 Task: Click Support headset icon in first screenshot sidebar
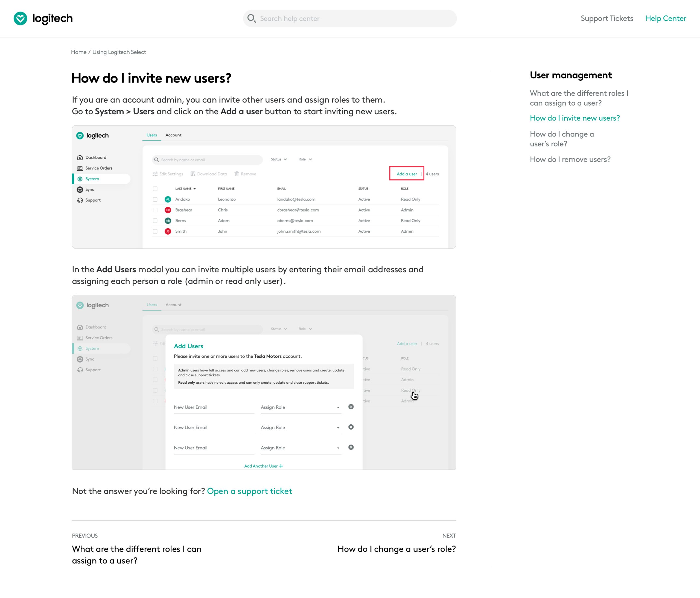80,200
